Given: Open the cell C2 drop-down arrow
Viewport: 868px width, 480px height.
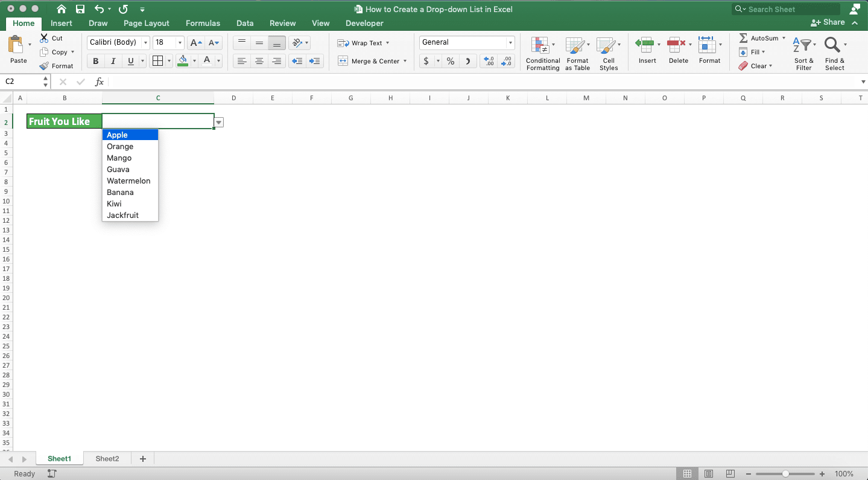Looking at the screenshot, I should (x=219, y=123).
